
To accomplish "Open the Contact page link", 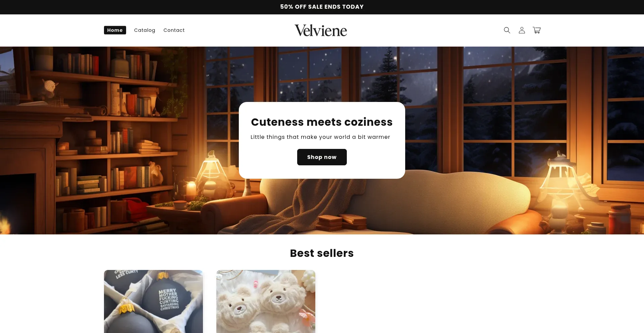I will point(174,30).
